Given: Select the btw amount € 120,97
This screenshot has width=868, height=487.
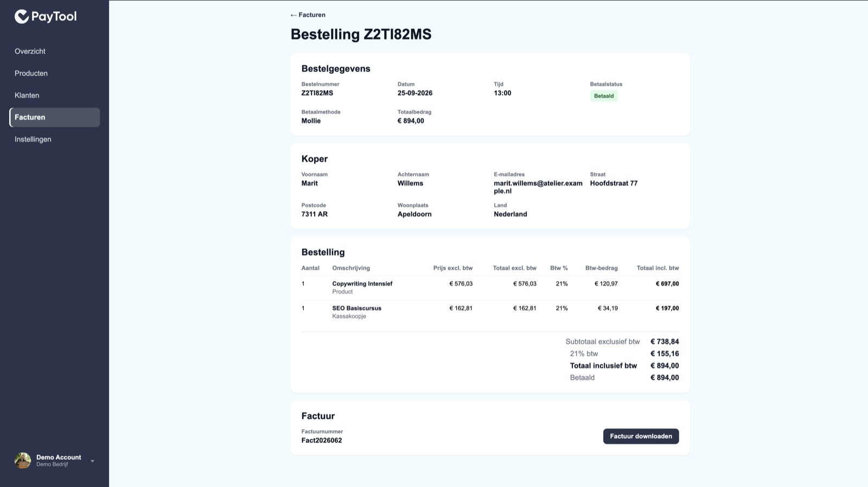Looking at the screenshot, I should tap(606, 283).
